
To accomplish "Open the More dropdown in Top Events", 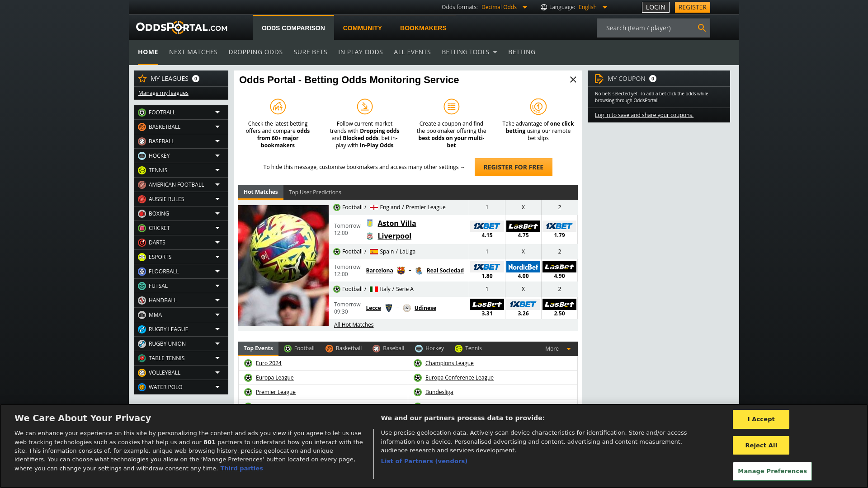I will tap(558, 349).
